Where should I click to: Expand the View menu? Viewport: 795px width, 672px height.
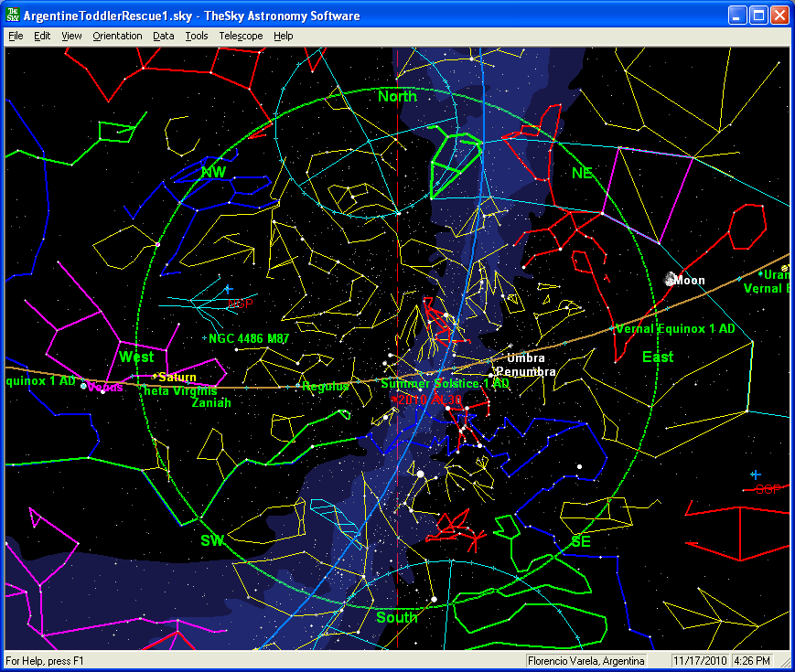click(71, 36)
